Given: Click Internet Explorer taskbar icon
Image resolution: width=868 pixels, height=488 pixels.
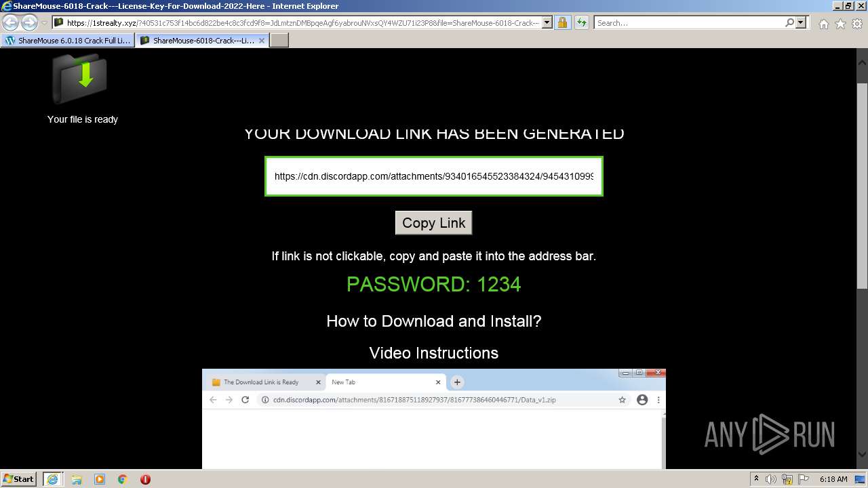Looking at the screenshot, I should [52, 479].
